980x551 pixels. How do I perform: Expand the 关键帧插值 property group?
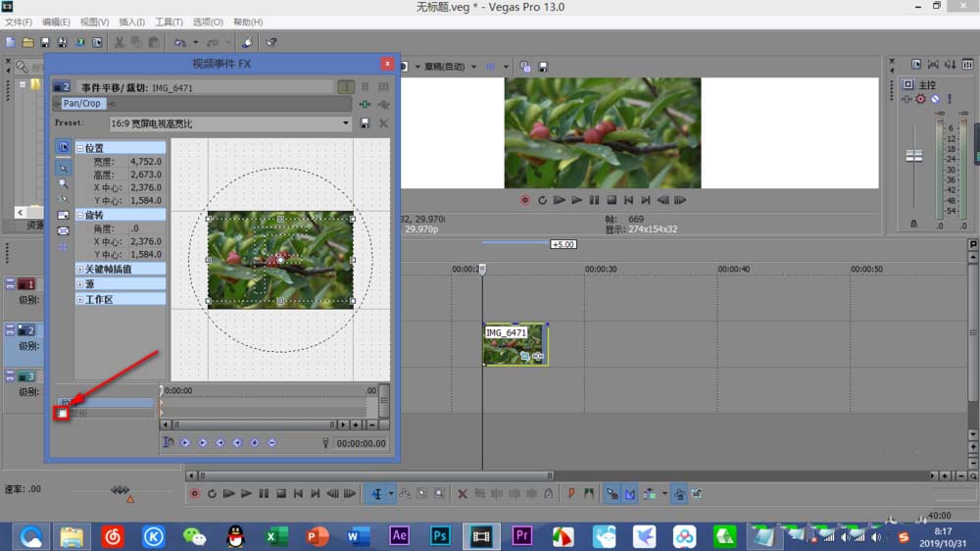[x=80, y=269]
